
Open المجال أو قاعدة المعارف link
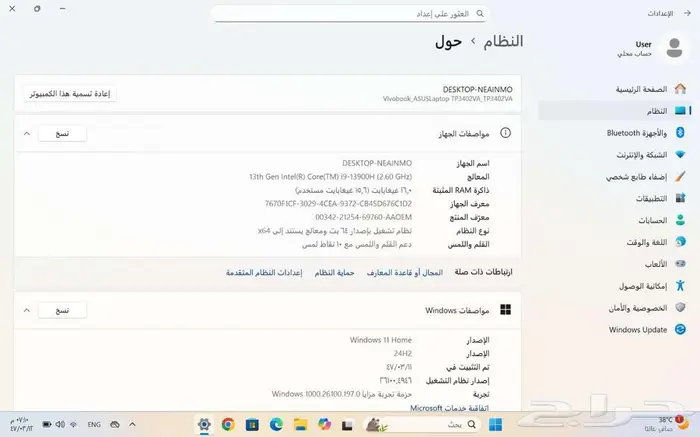404,272
